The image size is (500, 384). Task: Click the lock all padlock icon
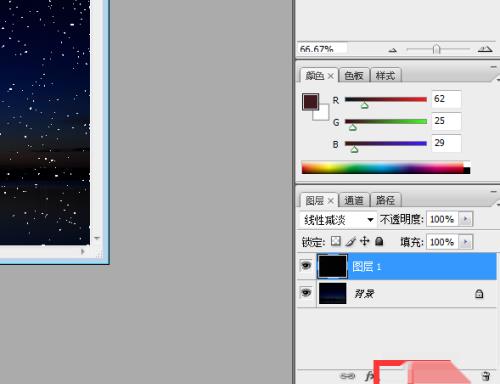click(379, 241)
